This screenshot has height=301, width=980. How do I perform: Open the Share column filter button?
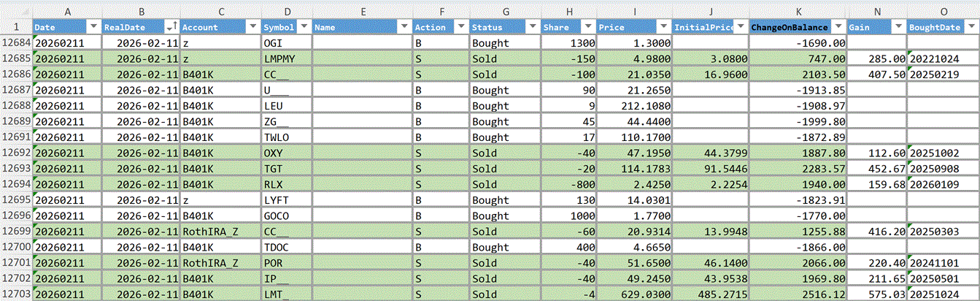[588, 27]
